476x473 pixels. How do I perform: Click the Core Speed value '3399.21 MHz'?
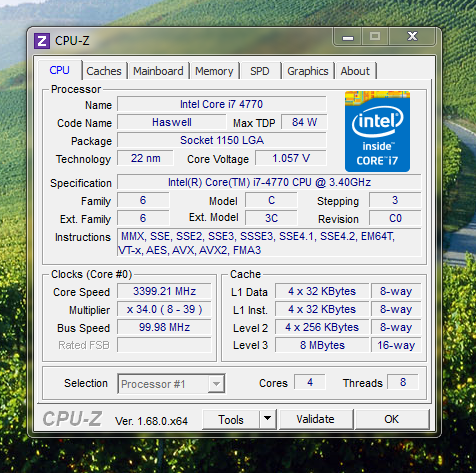point(164,291)
